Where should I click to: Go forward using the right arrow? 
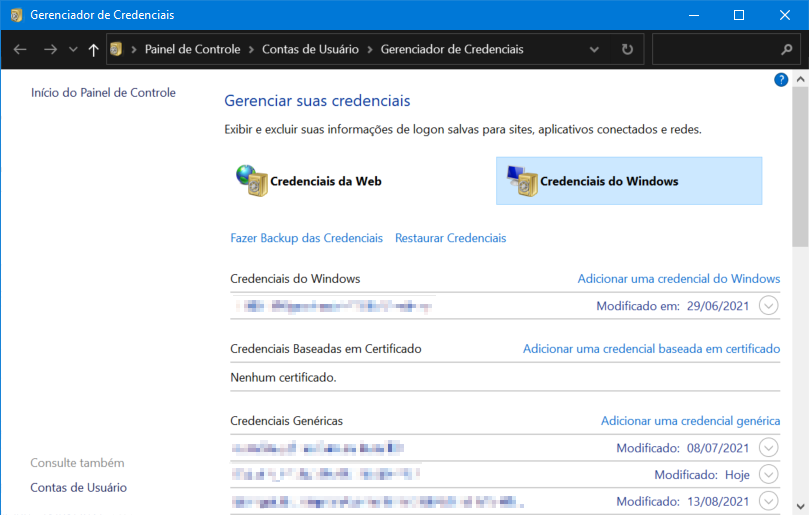[x=50, y=50]
